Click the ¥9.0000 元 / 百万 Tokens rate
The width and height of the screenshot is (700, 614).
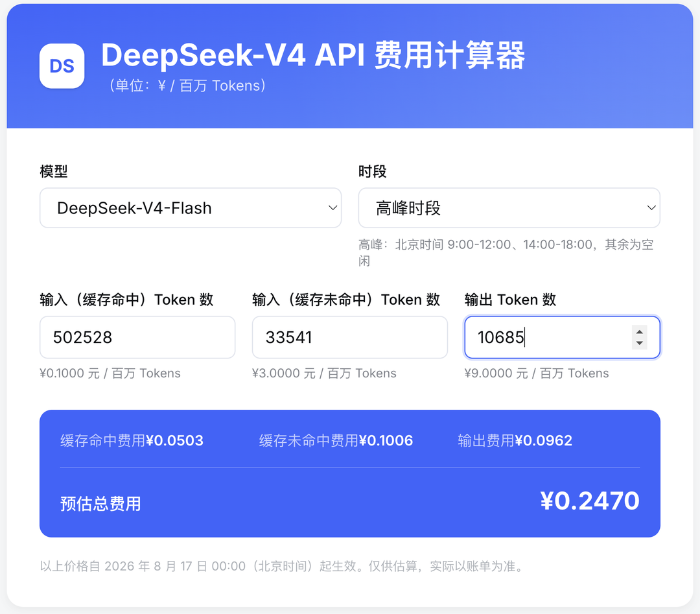point(537,373)
